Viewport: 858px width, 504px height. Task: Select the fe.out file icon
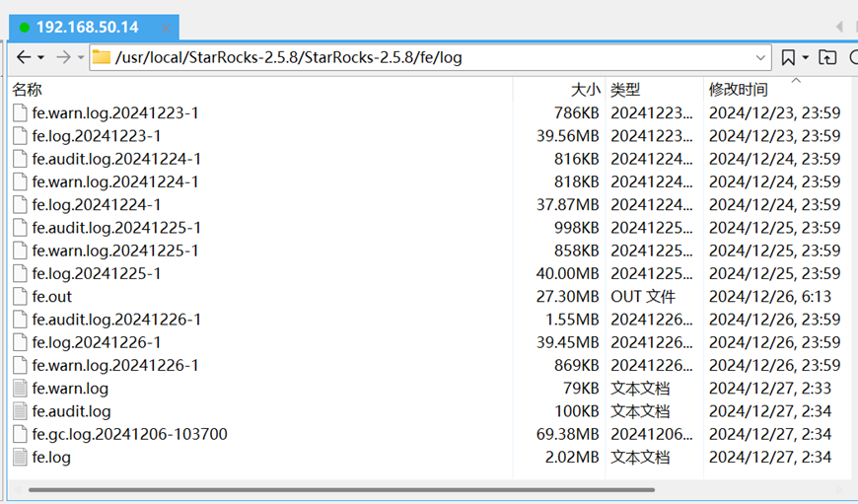pyautogui.click(x=21, y=296)
